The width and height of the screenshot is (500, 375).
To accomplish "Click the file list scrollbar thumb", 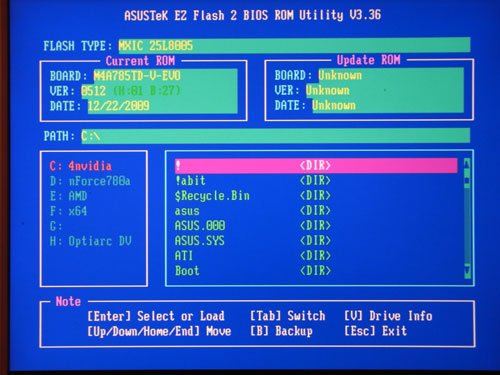I will 467,181.
